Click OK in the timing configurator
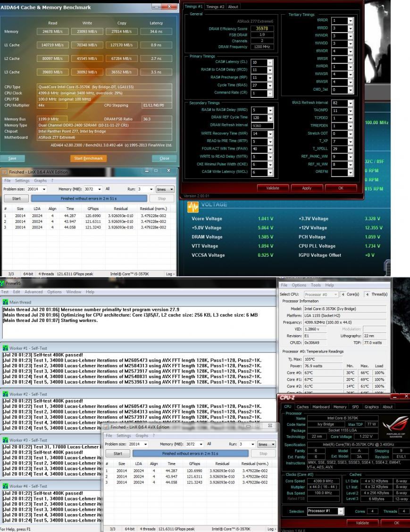The image size is (410, 532). click(x=341, y=188)
